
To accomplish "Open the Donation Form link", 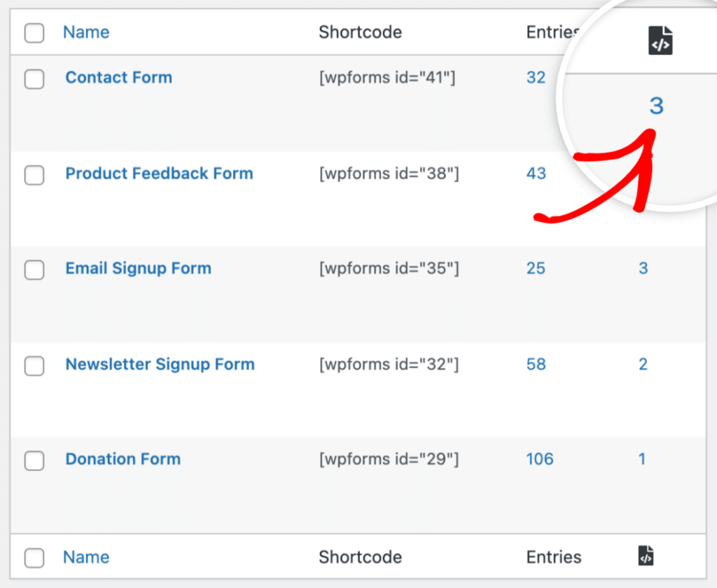I will [x=123, y=459].
